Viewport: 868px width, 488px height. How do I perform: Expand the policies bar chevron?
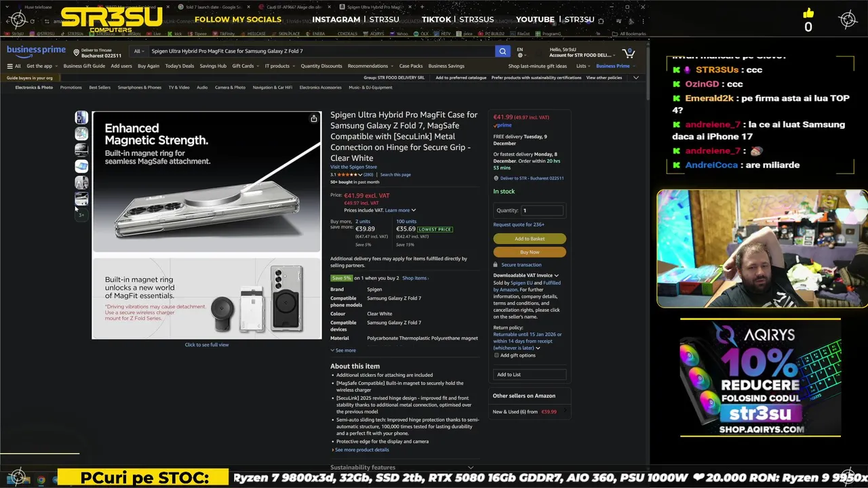635,77
